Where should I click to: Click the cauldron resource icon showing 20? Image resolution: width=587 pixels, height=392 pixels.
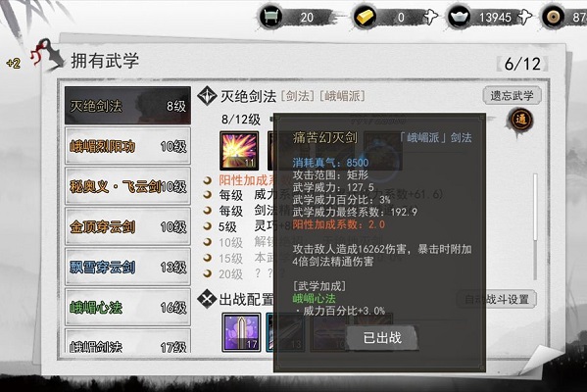pyautogui.click(x=271, y=18)
